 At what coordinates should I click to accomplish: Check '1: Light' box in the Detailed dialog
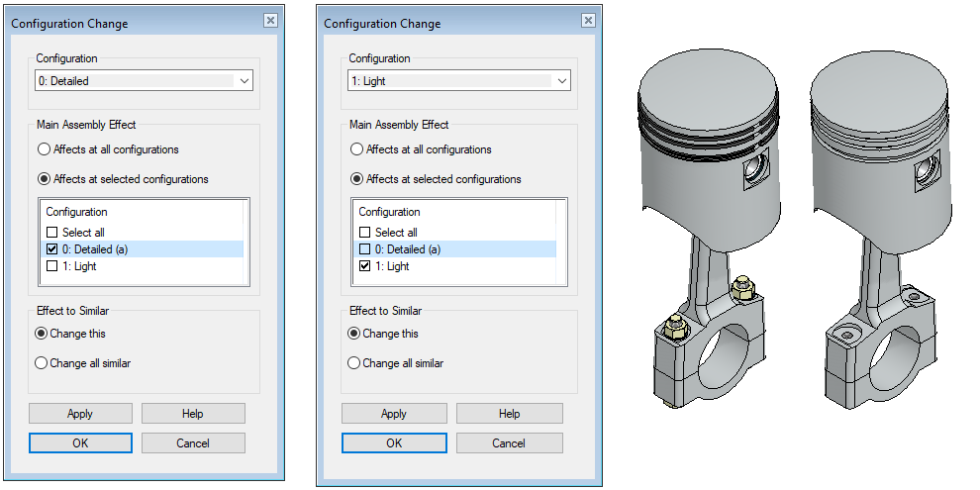point(52,266)
